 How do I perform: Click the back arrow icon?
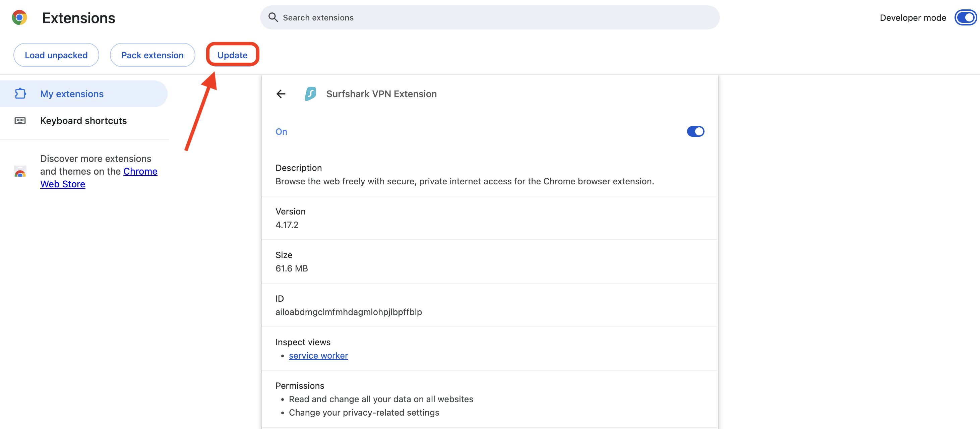pyautogui.click(x=281, y=94)
